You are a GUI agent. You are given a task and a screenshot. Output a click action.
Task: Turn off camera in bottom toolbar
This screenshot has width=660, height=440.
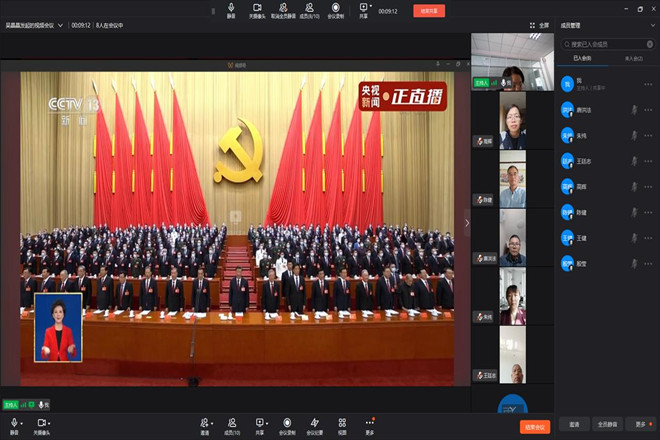(x=41, y=426)
